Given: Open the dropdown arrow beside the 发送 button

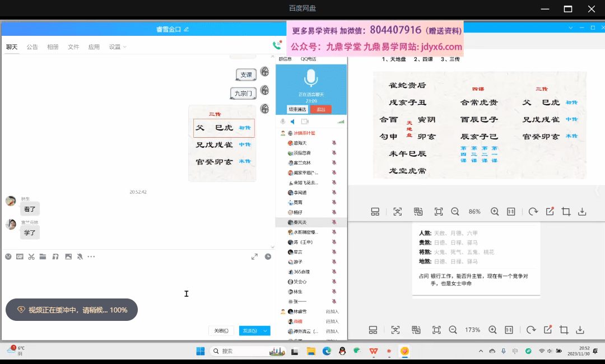Looking at the screenshot, I should (x=266, y=331).
